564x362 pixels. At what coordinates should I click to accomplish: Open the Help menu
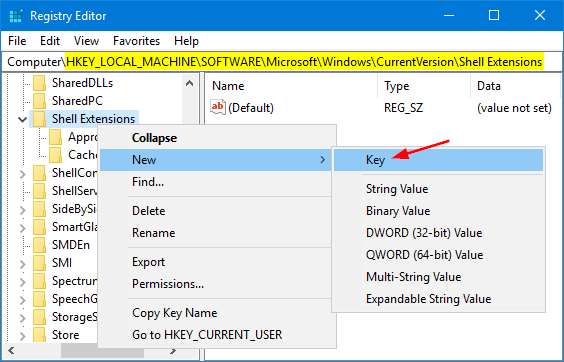pos(186,41)
